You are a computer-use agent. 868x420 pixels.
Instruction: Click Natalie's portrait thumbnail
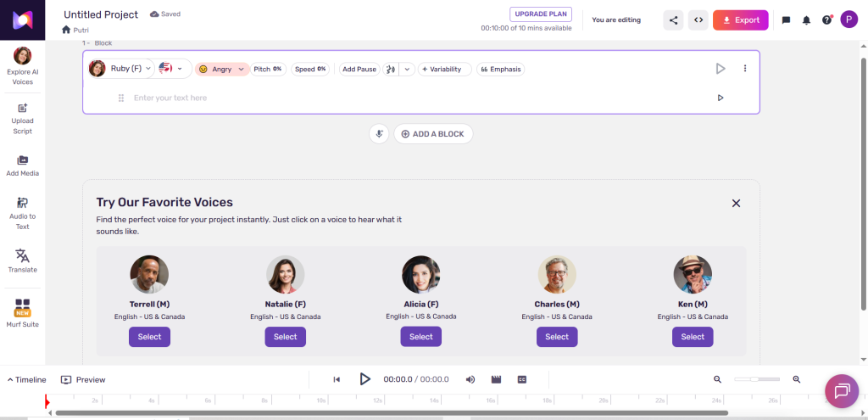(x=285, y=274)
